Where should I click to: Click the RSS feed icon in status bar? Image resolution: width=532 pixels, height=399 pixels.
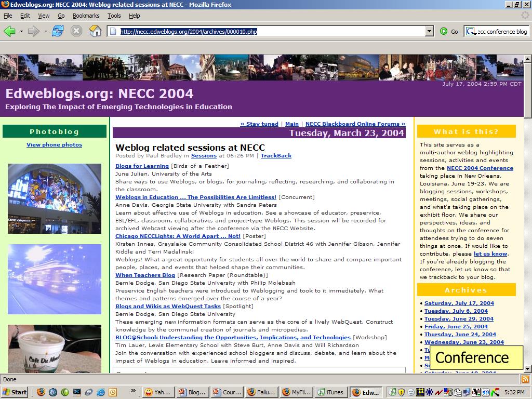(x=525, y=379)
